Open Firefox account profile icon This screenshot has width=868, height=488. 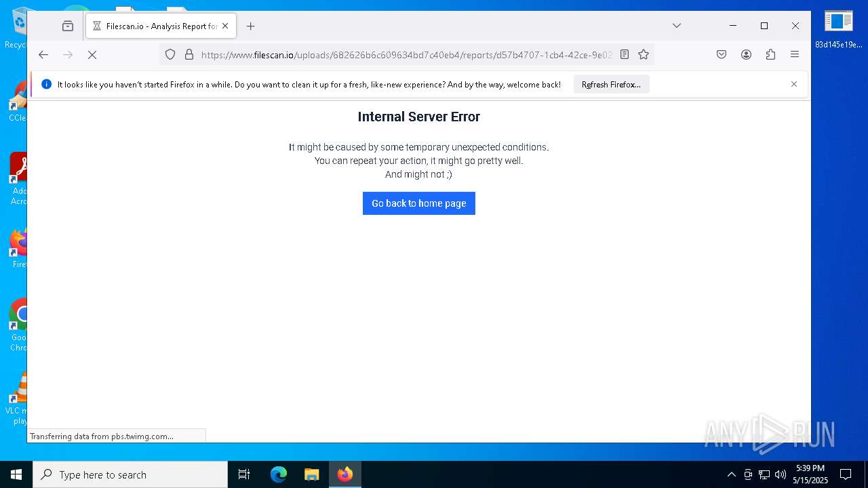point(746,55)
